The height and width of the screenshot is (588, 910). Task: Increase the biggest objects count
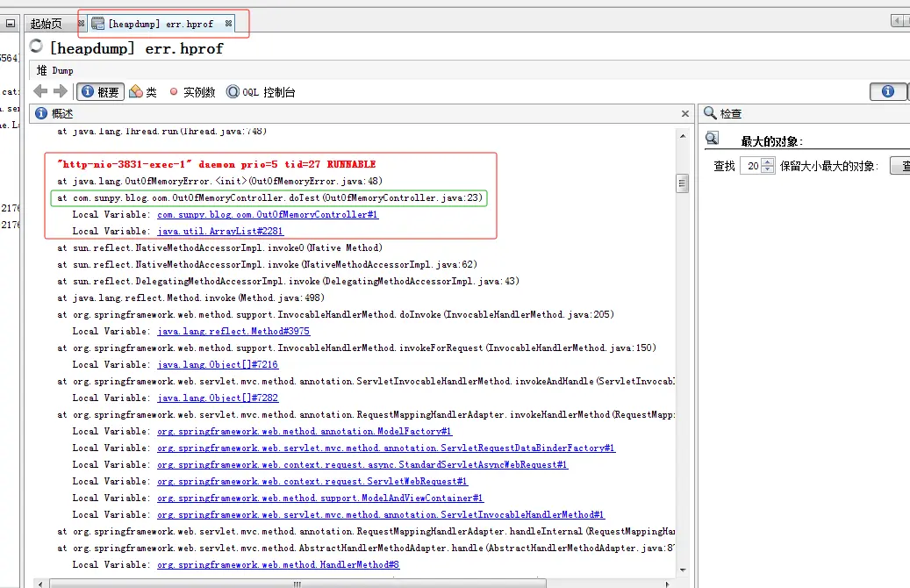tap(768, 162)
